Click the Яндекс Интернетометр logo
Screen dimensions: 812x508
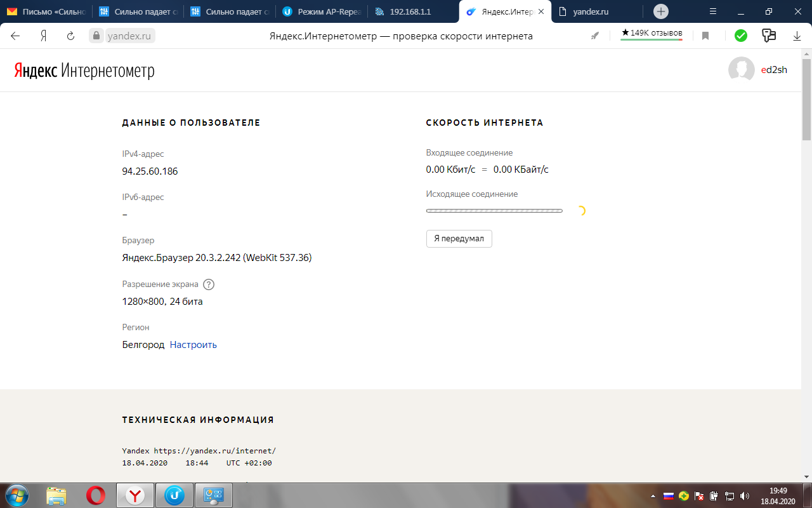(84, 70)
